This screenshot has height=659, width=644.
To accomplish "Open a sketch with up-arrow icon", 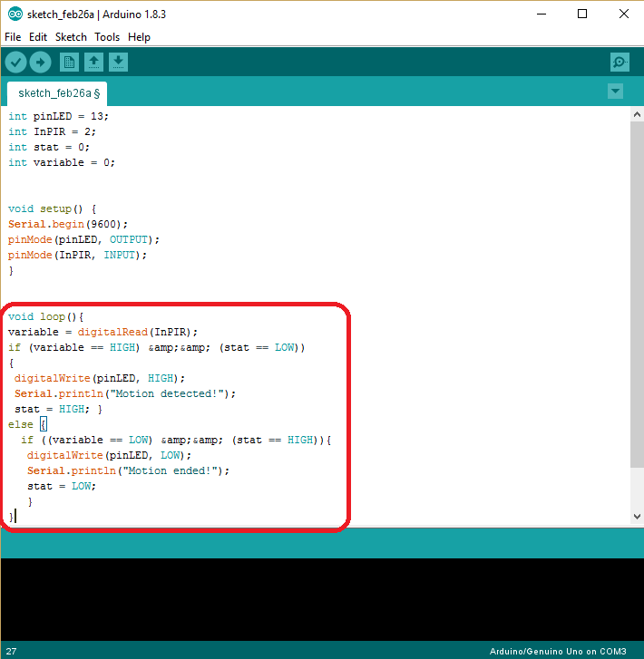I will click(93, 63).
